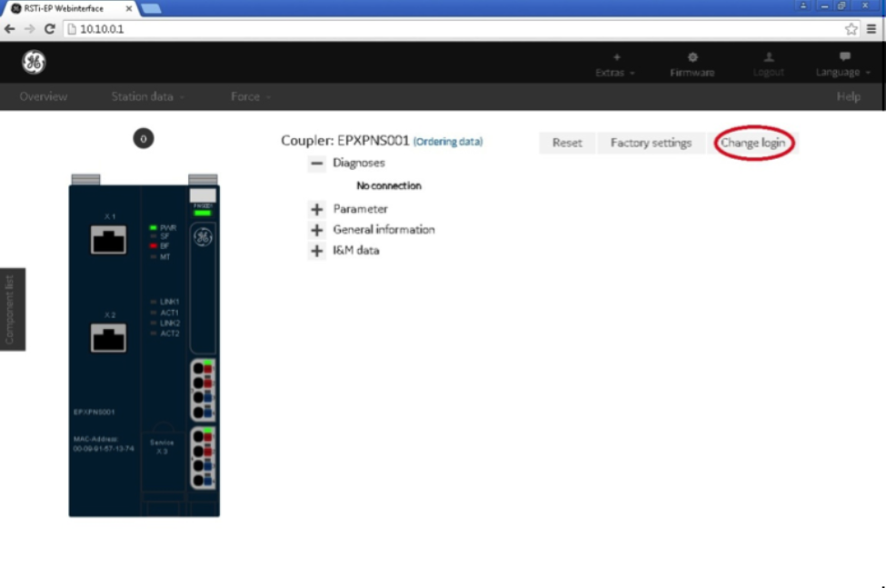Click the LINK2 LED label

point(170,324)
